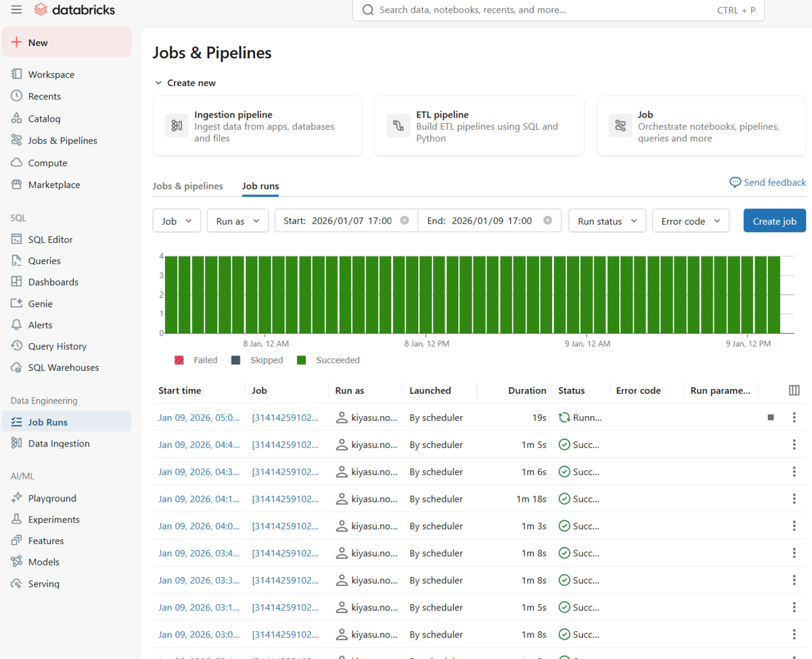
Task: Click the Start date input field
Action: tap(346, 221)
